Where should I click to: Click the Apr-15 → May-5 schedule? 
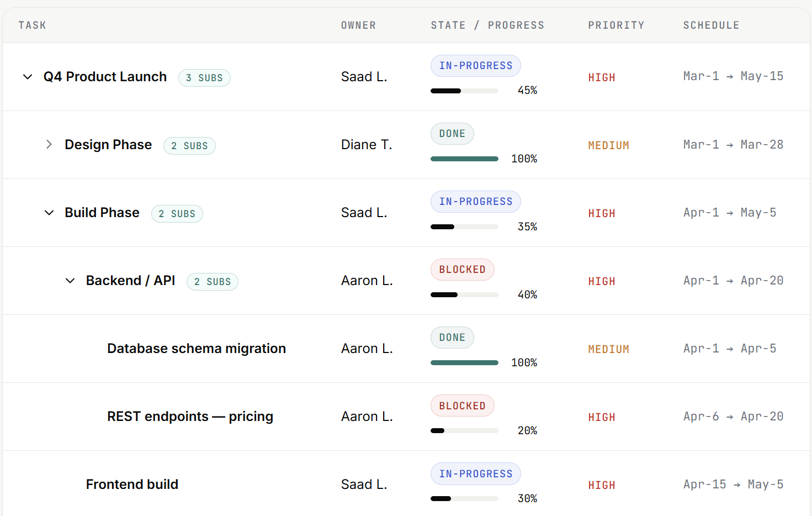(733, 485)
